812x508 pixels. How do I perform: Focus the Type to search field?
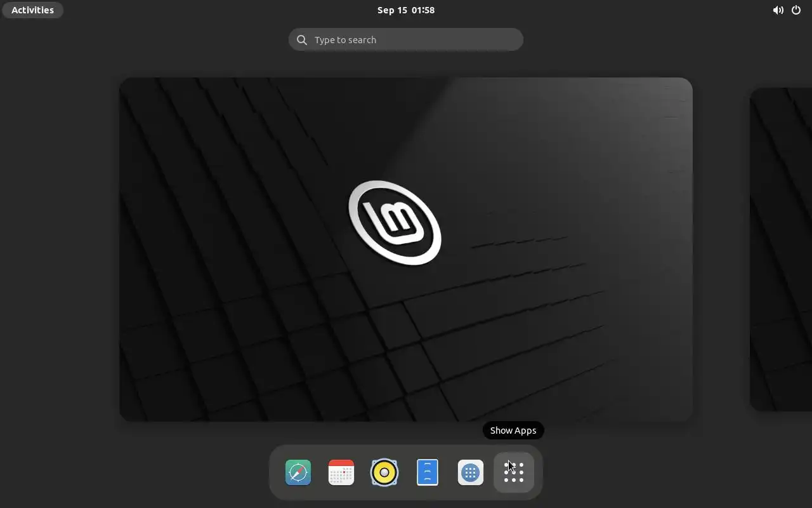(406, 39)
